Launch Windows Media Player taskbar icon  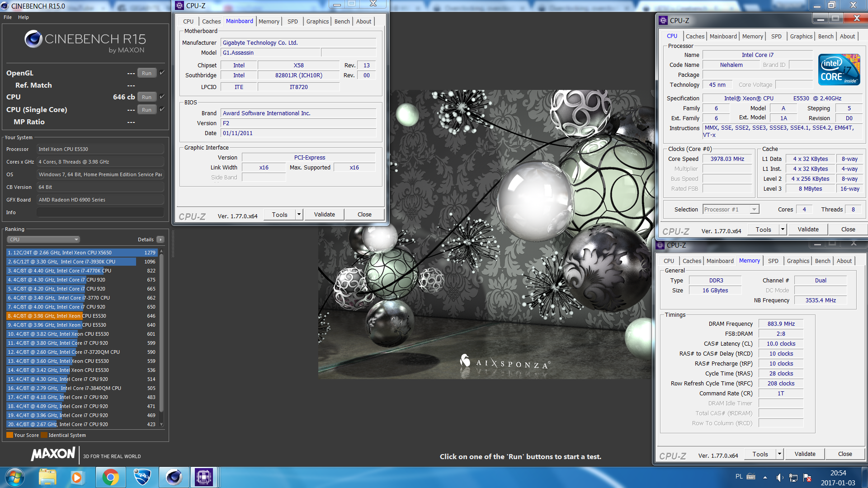click(x=77, y=477)
